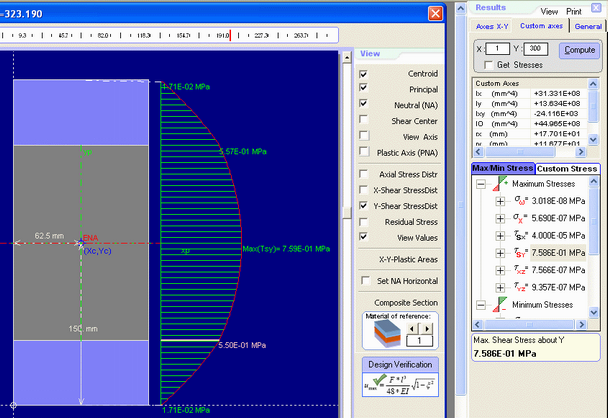Click the Composite Section label
Viewport: 608px width, 418px height.
coord(406,302)
